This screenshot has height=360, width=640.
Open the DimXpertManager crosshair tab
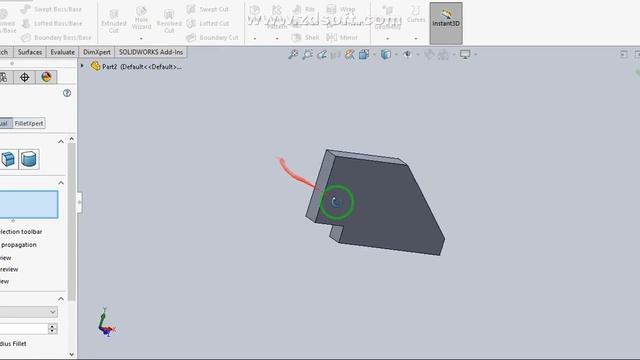tap(24, 77)
